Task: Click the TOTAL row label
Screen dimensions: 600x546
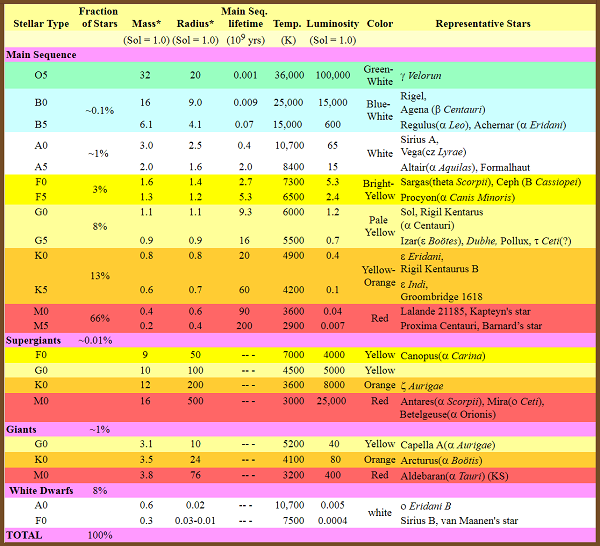Action: pyautogui.click(x=25, y=535)
